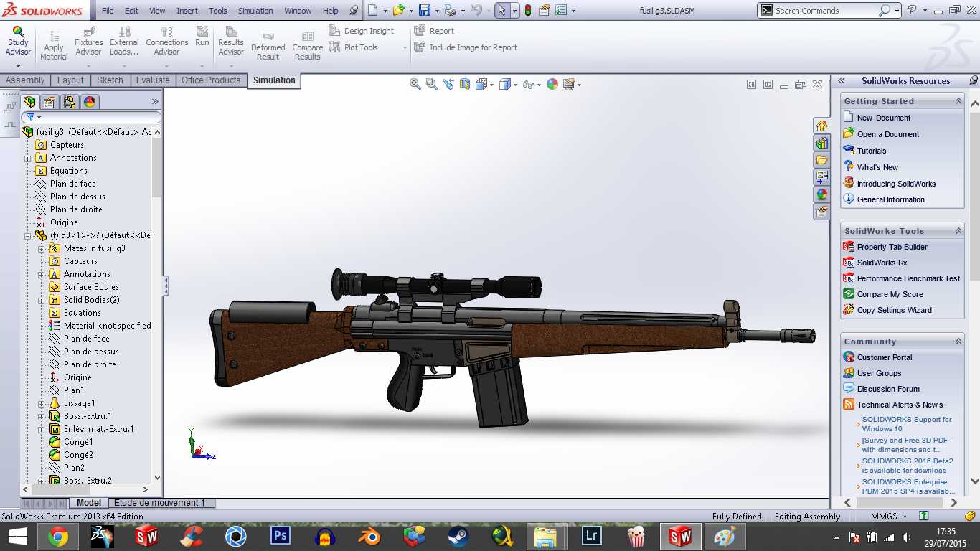980x551 pixels.
Task: Click the Save icon in top toolbar
Action: pyautogui.click(x=424, y=11)
